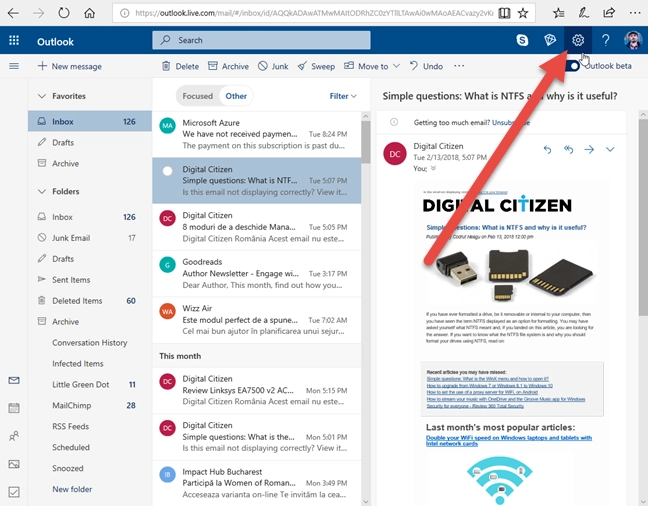Open the Settings gear

pos(578,40)
